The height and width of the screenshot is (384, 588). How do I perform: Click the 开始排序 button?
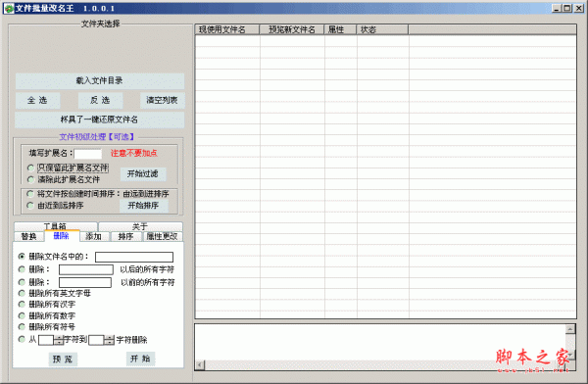click(x=144, y=206)
